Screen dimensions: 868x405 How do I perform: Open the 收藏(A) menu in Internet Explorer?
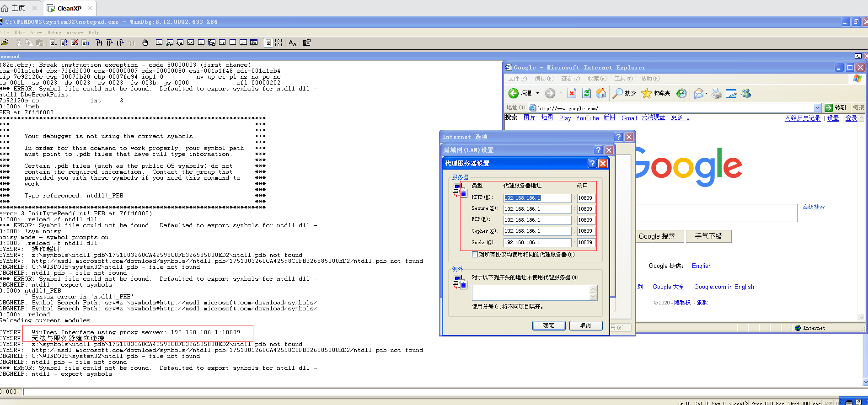pos(597,79)
